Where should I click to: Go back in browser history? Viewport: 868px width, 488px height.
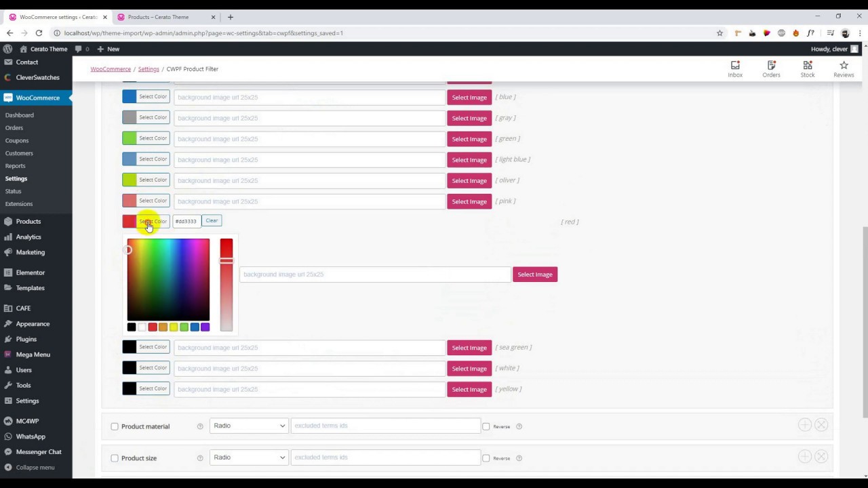(9, 33)
